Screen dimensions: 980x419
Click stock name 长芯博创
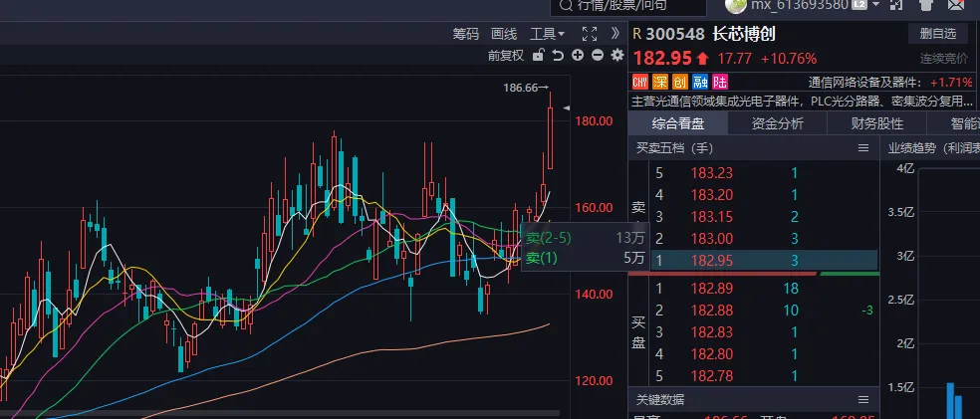click(x=744, y=34)
